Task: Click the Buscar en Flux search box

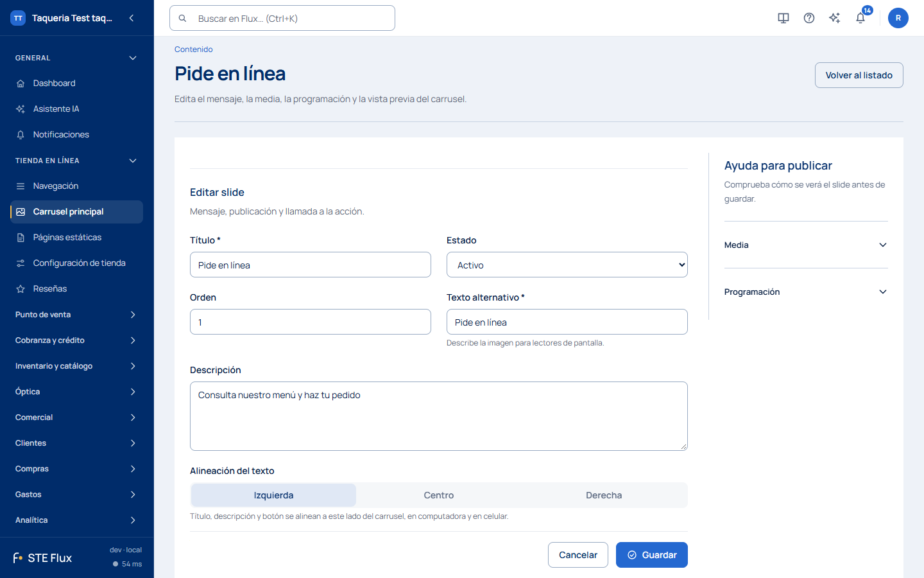Action: click(x=282, y=18)
